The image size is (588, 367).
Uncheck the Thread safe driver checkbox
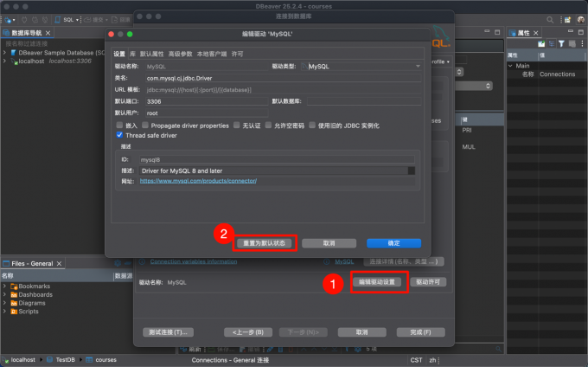(119, 135)
